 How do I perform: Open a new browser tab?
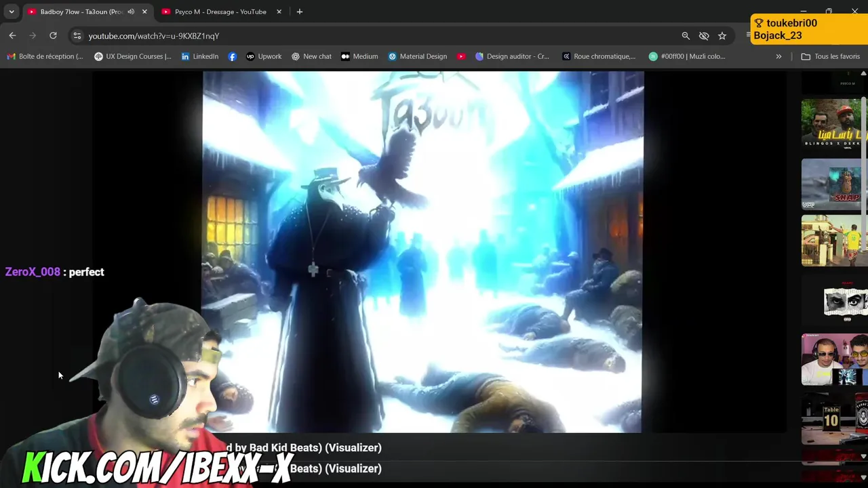coord(299,12)
